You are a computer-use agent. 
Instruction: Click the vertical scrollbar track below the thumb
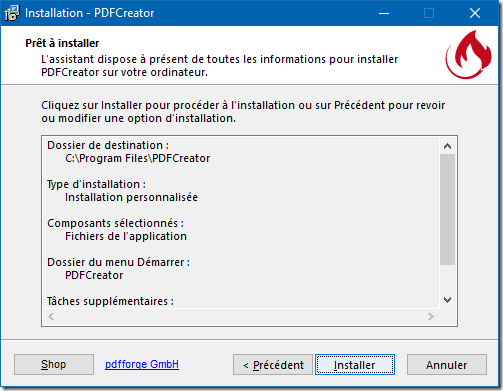click(x=447, y=278)
